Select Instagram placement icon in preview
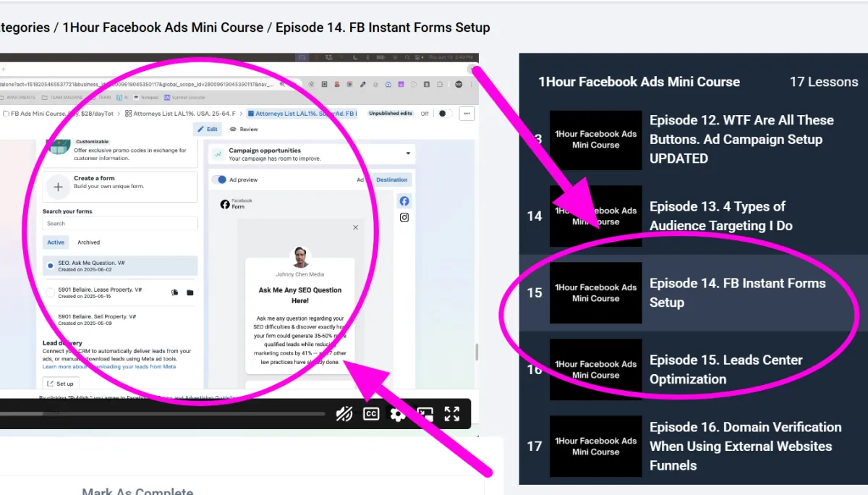 point(404,217)
